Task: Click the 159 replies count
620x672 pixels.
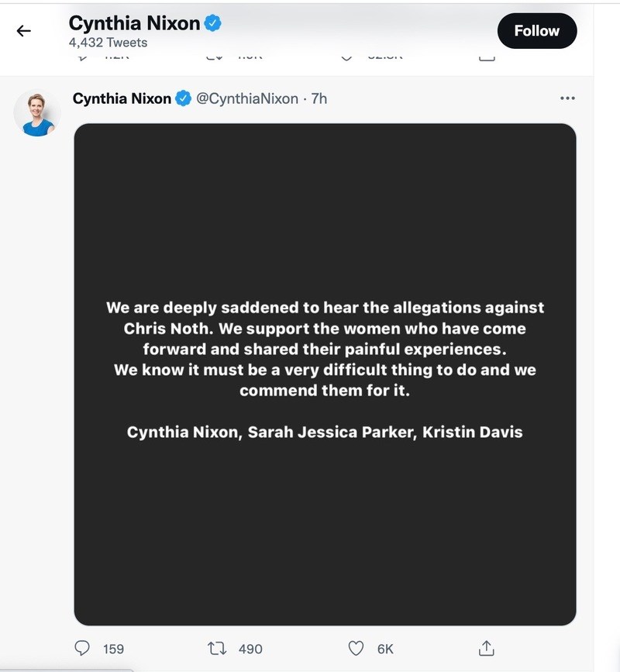Action: pyautogui.click(x=113, y=649)
